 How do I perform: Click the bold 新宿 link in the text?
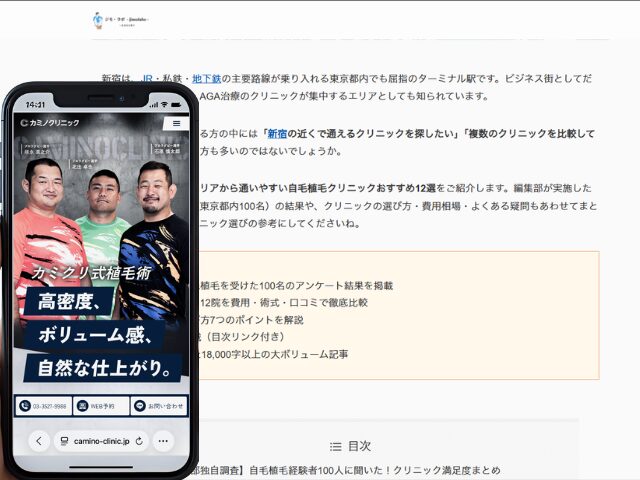point(277,133)
